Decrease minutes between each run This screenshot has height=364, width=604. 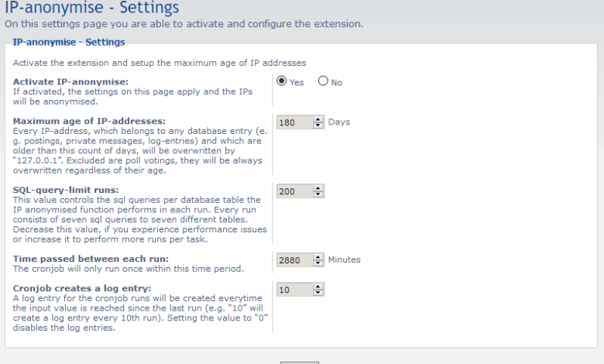(x=318, y=263)
